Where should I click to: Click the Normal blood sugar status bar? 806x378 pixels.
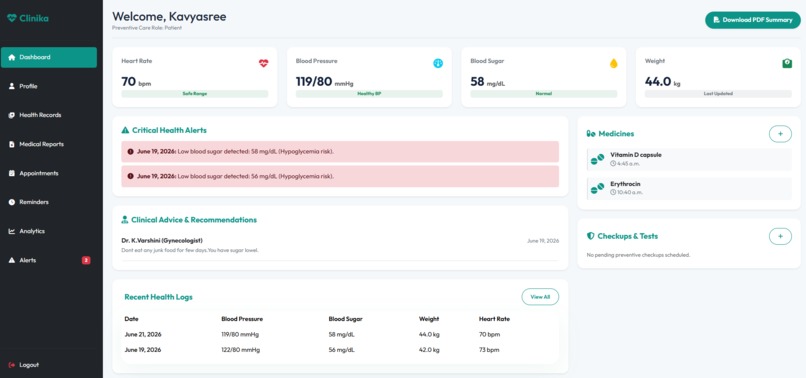pyautogui.click(x=544, y=94)
